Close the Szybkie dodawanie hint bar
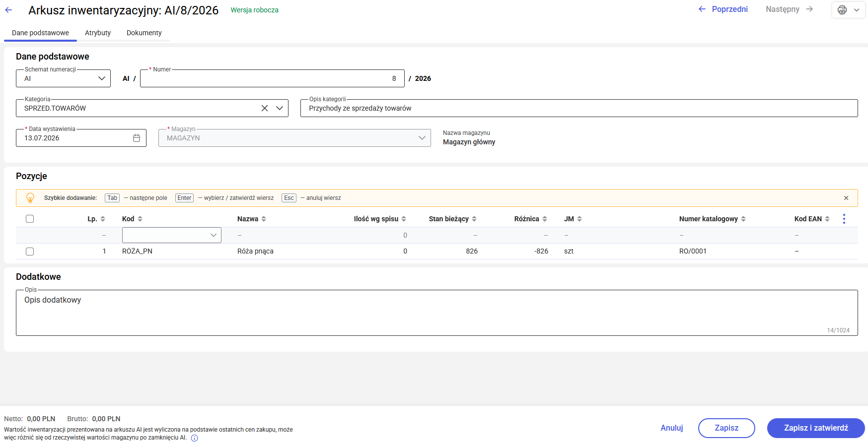The width and height of the screenshot is (868, 446). [846, 198]
